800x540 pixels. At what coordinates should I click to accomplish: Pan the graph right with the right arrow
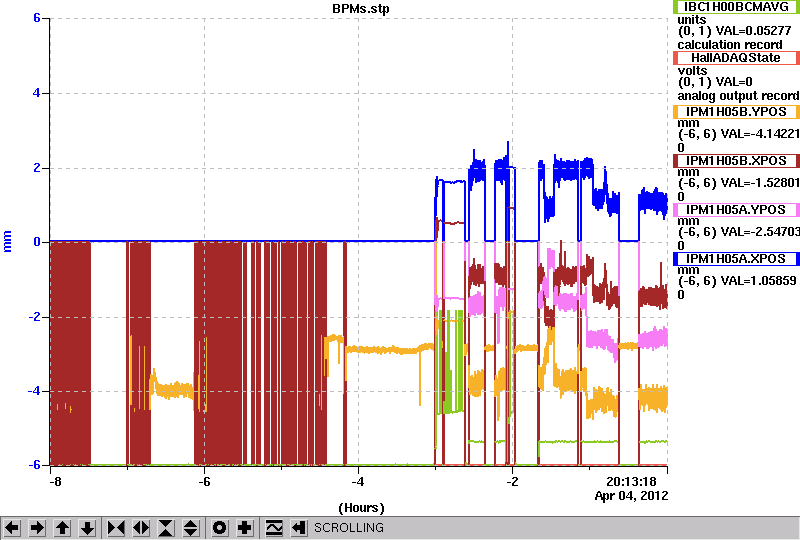coord(37,528)
